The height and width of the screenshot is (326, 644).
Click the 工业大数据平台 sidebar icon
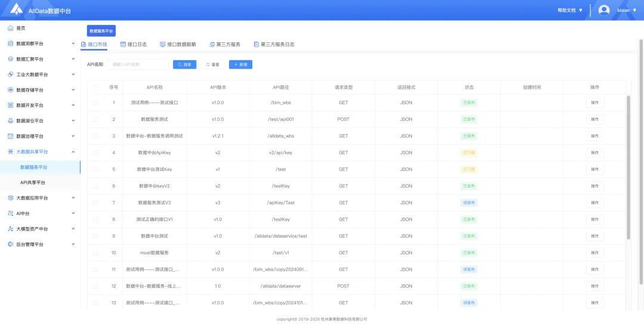point(11,74)
